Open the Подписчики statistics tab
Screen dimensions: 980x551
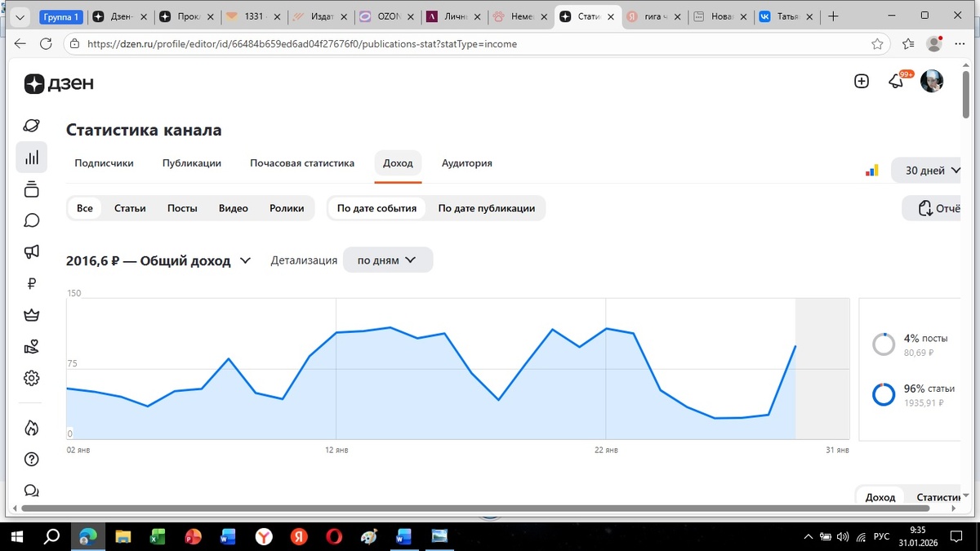104,162
